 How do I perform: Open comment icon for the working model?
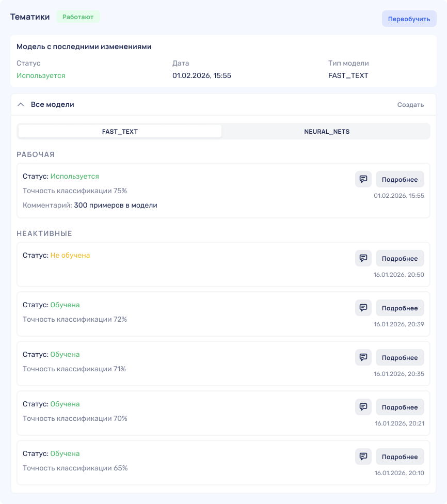(x=363, y=179)
